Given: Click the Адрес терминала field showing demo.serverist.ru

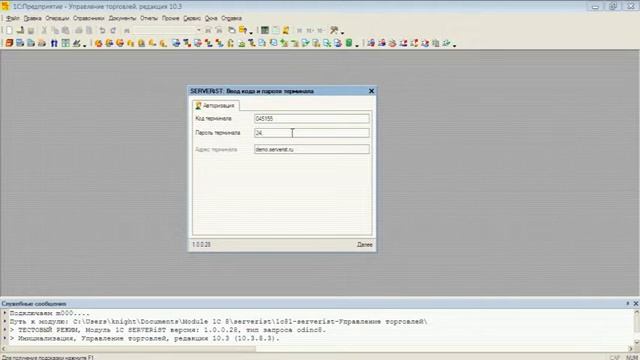Looking at the screenshot, I should [312, 149].
